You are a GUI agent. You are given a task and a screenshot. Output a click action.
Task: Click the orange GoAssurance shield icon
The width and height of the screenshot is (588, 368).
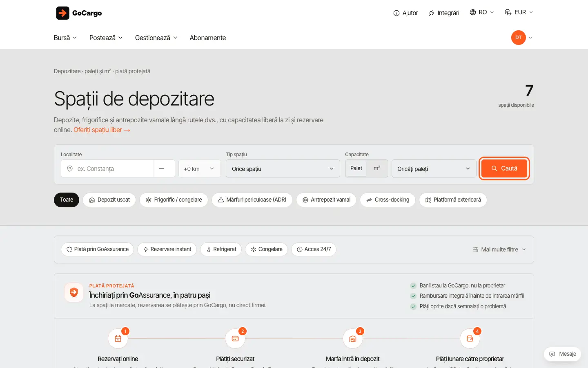point(74,292)
